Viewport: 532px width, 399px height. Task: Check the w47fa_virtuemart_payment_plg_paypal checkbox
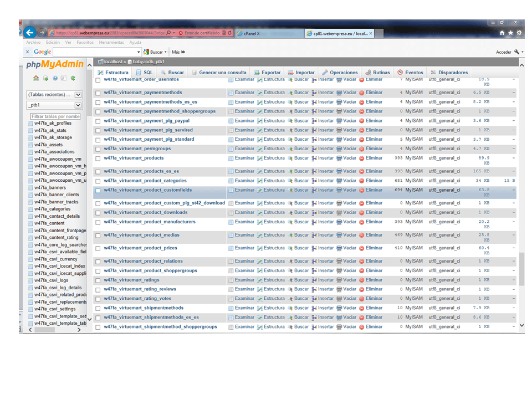coord(98,121)
